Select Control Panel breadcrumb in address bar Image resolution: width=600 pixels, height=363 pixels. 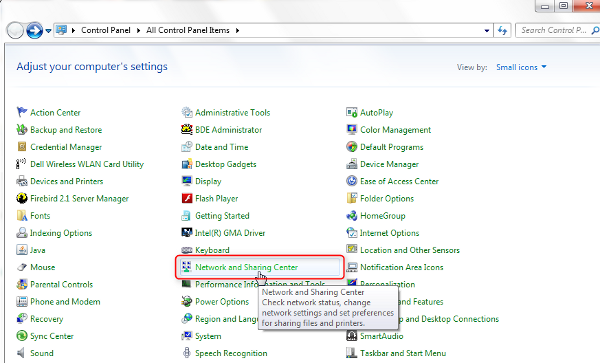point(106,30)
